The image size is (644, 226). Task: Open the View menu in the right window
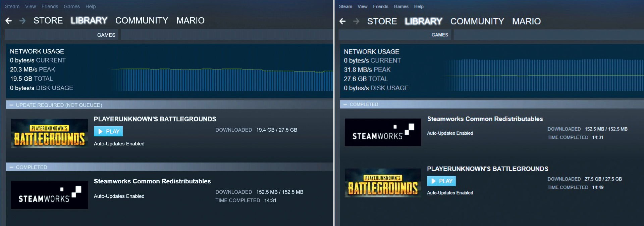coord(362,6)
